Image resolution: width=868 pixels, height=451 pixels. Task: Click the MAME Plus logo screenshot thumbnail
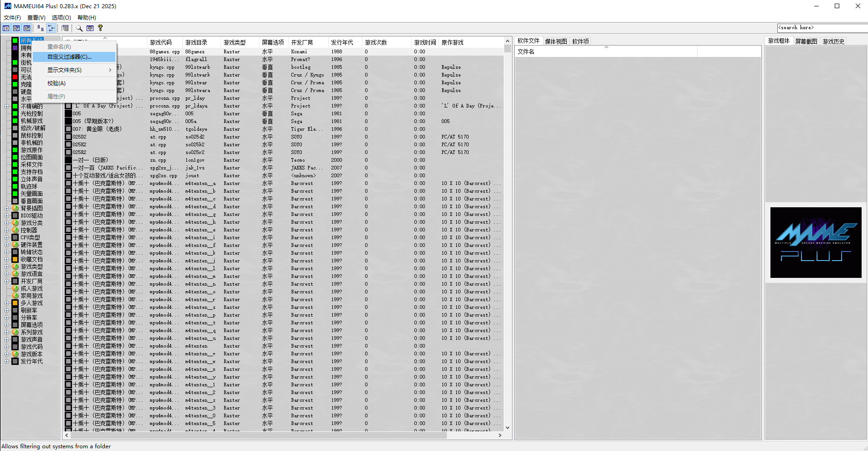(x=816, y=242)
